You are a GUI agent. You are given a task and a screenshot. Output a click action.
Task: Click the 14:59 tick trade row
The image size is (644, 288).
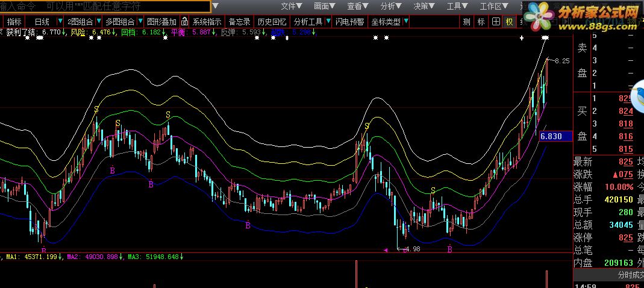pyautogui.click(x=608, y=286)
